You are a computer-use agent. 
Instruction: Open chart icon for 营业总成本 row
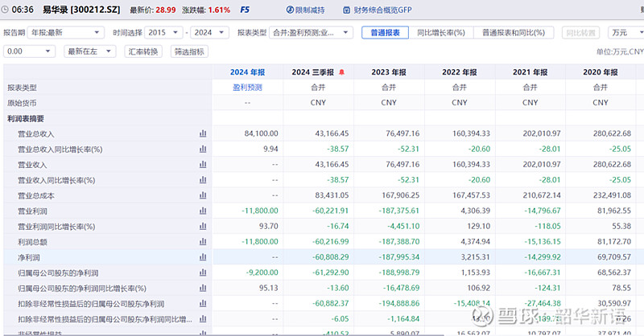203,195
